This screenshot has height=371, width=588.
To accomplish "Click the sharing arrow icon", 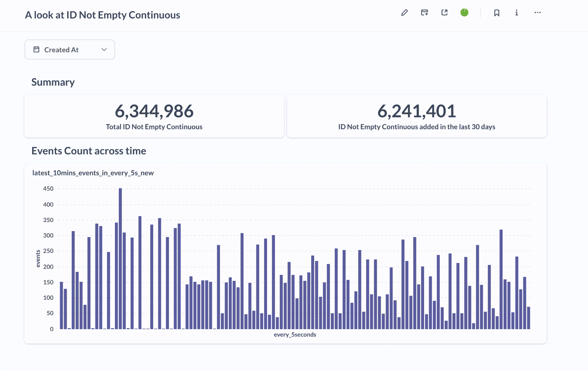I will tap(445, 13).
